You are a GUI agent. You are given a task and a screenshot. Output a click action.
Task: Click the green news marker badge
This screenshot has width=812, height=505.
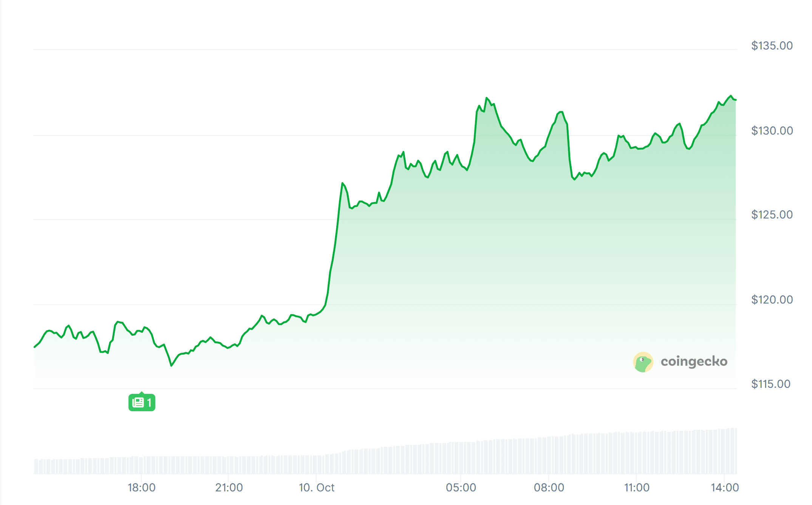point(142,403)
